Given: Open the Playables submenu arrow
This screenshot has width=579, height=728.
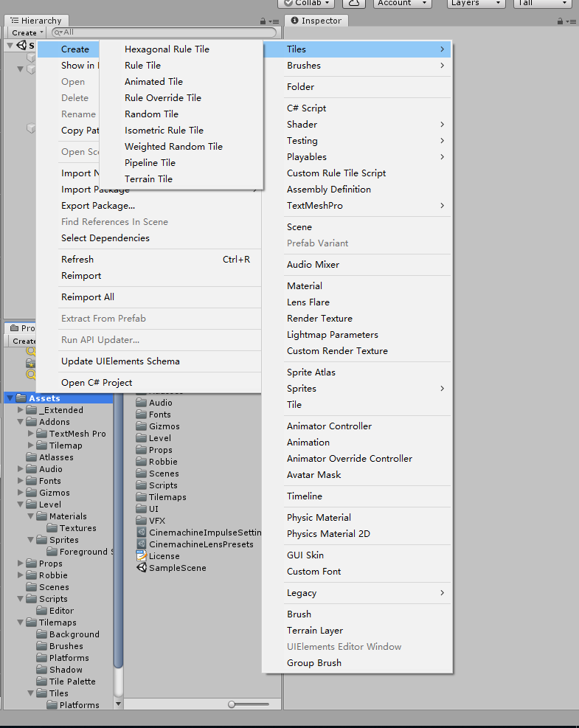Looking at the screenshot, I should 442,157.
